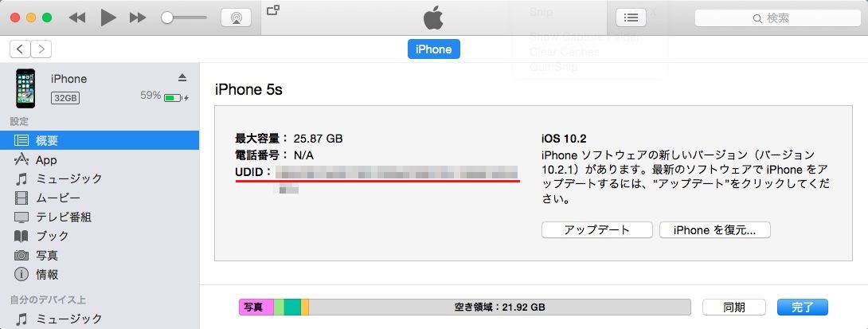Click the volume slider knob

[167, 18]
